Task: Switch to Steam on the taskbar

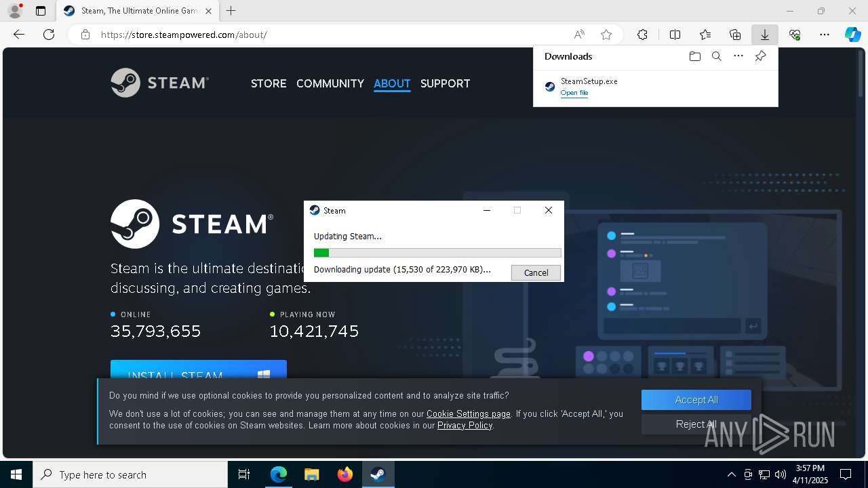Action: point(378,474)
